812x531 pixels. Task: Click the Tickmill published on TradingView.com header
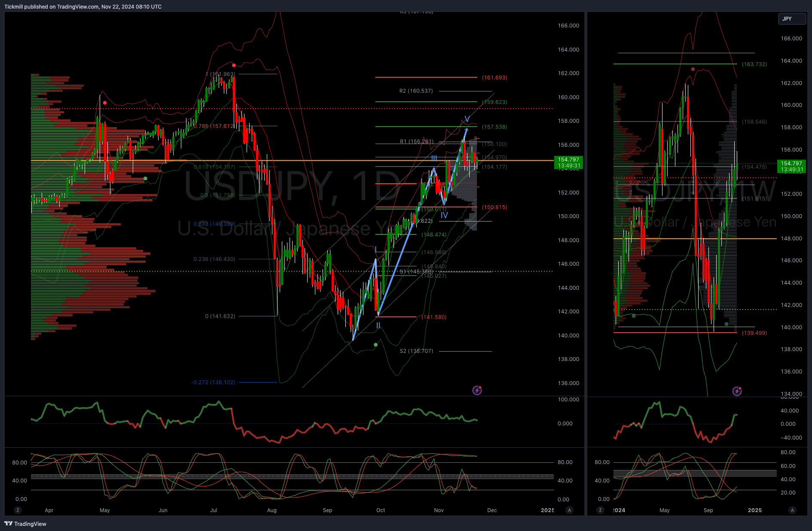tap(83, 7)
